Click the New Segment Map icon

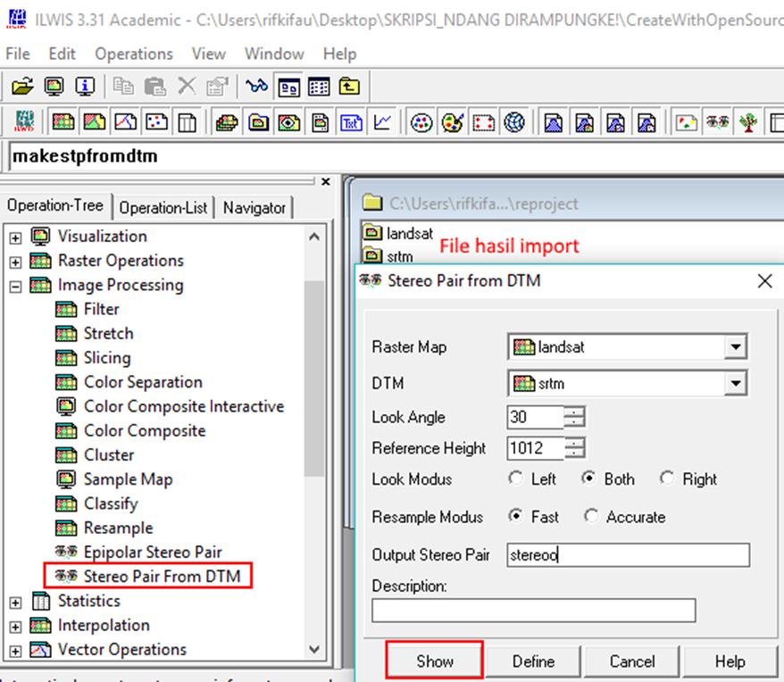click(126, 122)
